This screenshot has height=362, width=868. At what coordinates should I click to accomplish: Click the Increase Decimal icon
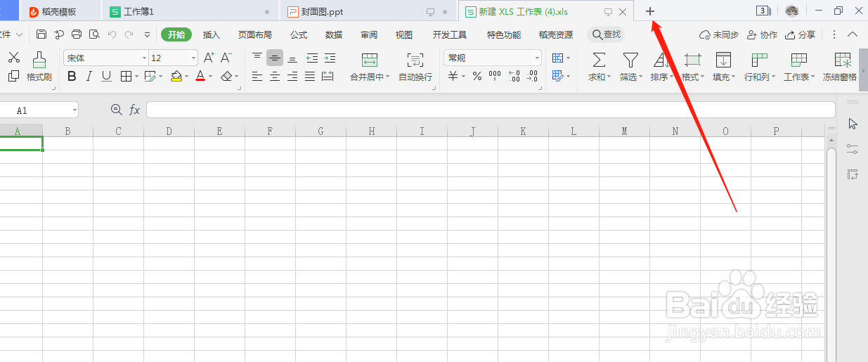coord(514,77)
